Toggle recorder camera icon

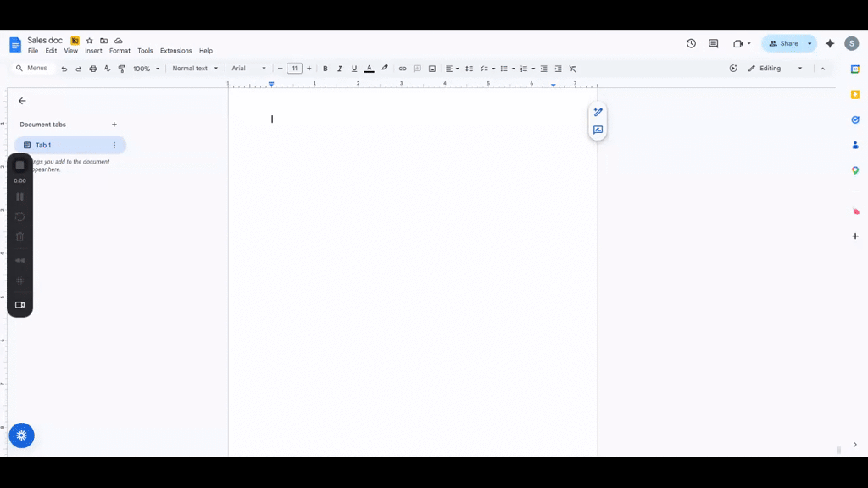coord(20,305)
